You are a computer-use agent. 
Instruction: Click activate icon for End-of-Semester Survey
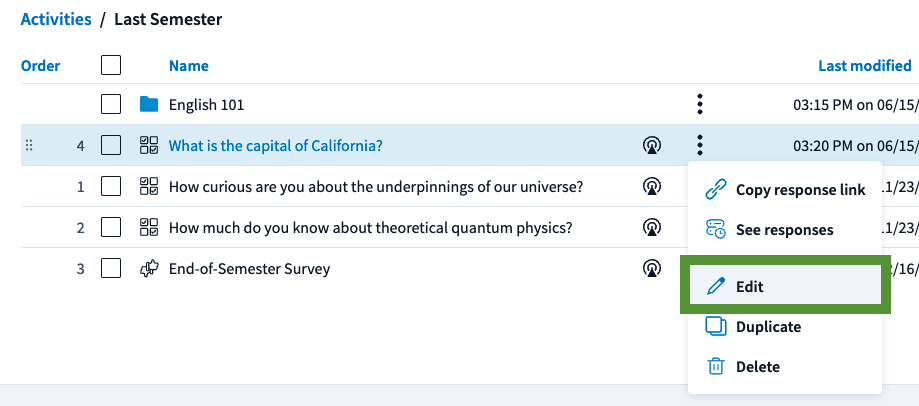pos(652,269)
